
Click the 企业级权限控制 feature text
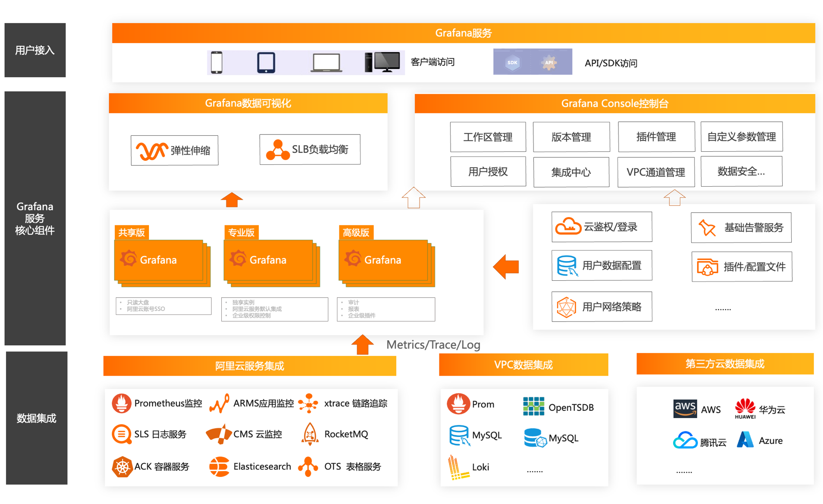pos(251,315)
